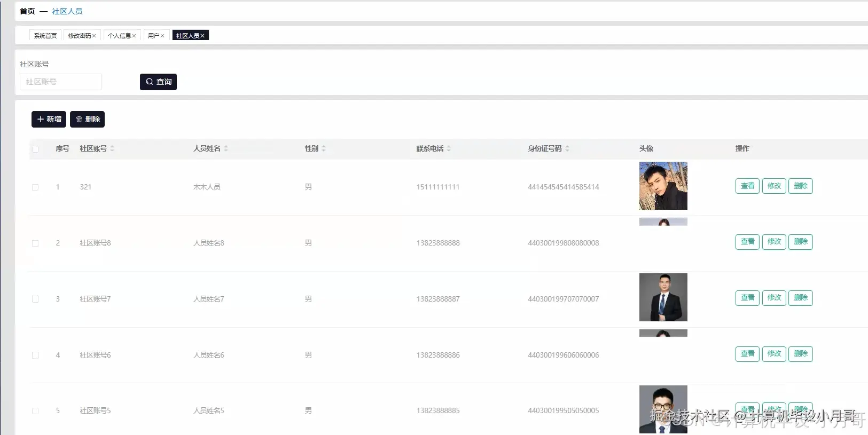Viewport: 868px width, 435px height.
Task: Tick the select-all checkbox in table header
Action: (x=35, y=149)
